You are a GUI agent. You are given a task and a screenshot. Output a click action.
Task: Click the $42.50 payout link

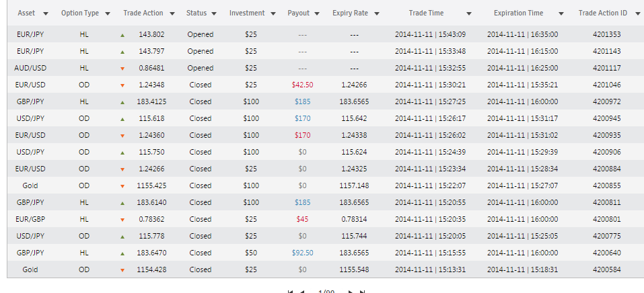click(x=302, y=85)
